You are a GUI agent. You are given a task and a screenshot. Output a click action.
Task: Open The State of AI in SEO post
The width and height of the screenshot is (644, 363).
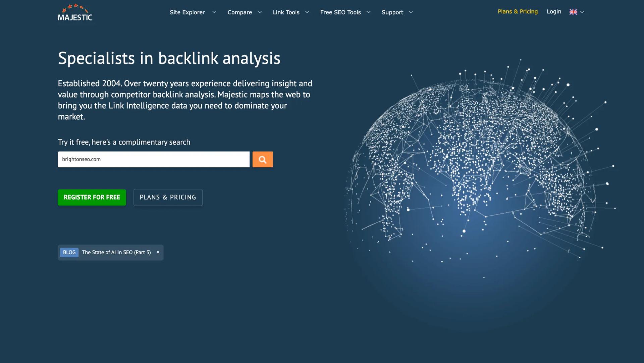pos(116,252)
